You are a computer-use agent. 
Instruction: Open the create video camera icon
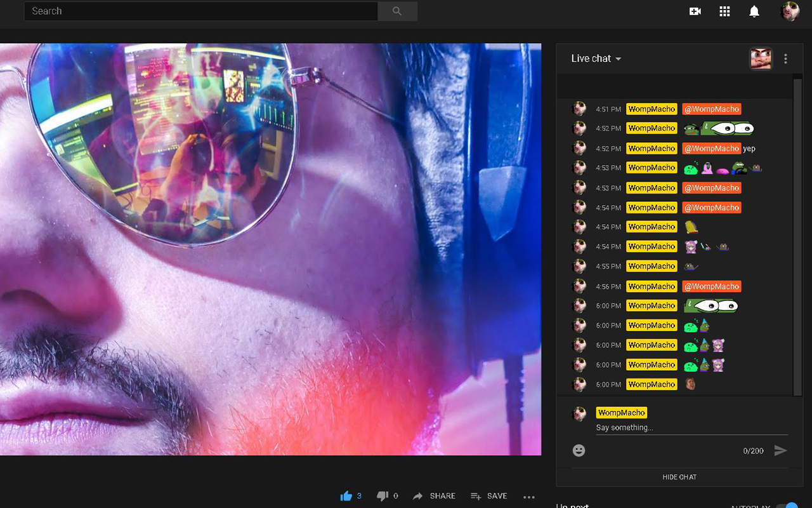[695, 11]
